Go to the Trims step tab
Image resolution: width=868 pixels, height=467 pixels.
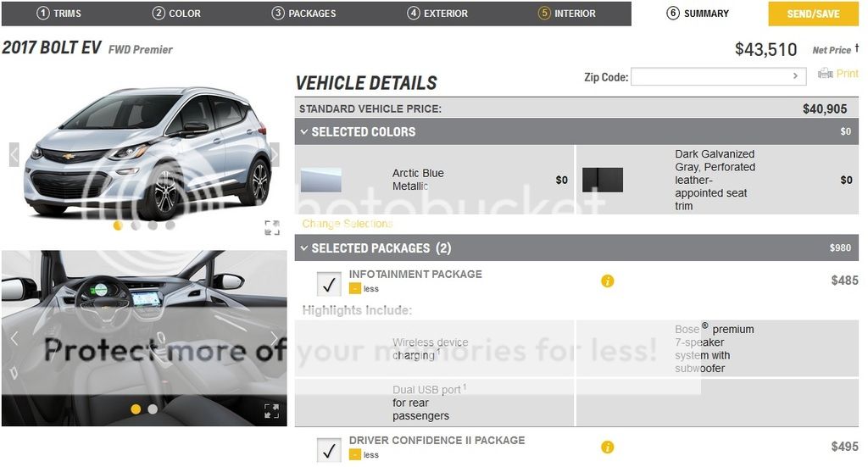[59, 14]
